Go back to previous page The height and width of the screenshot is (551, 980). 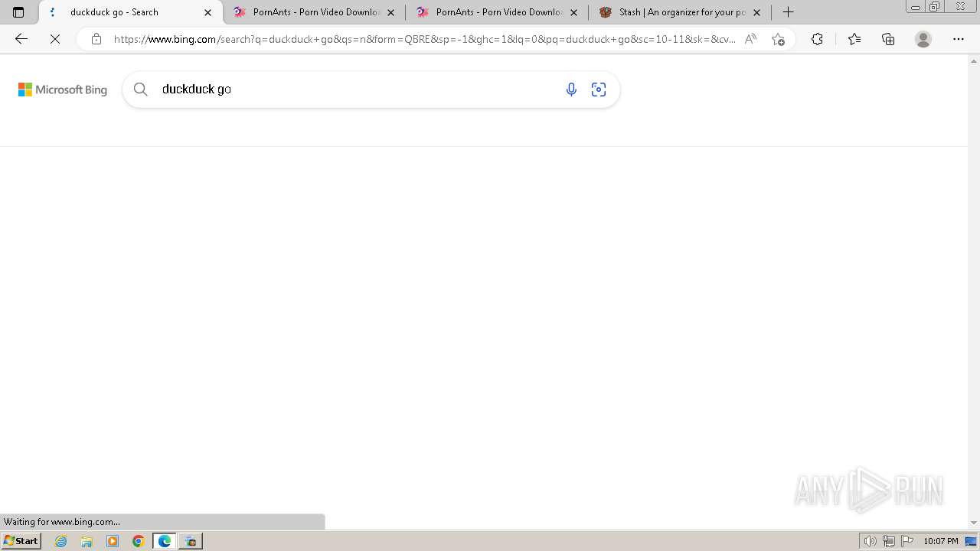(x=21, y=39)
